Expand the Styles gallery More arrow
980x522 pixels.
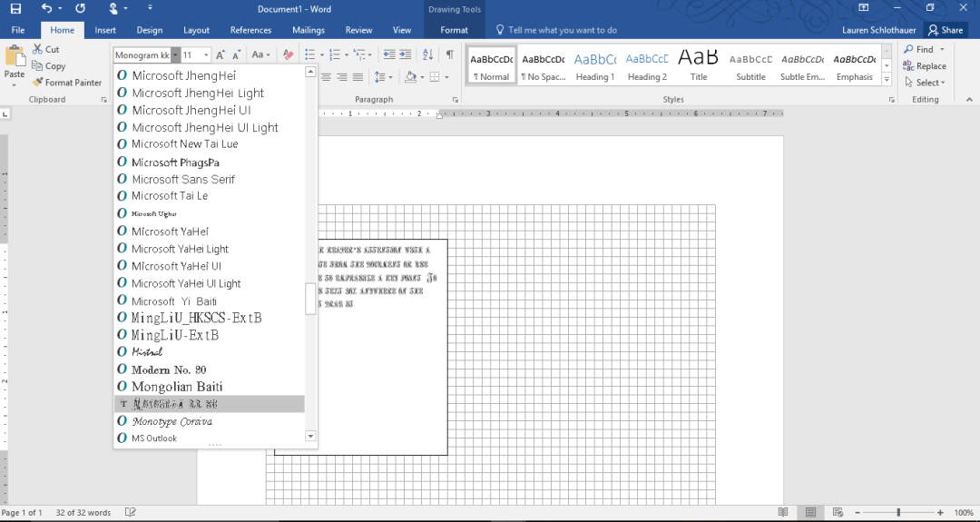coord(887,79)
